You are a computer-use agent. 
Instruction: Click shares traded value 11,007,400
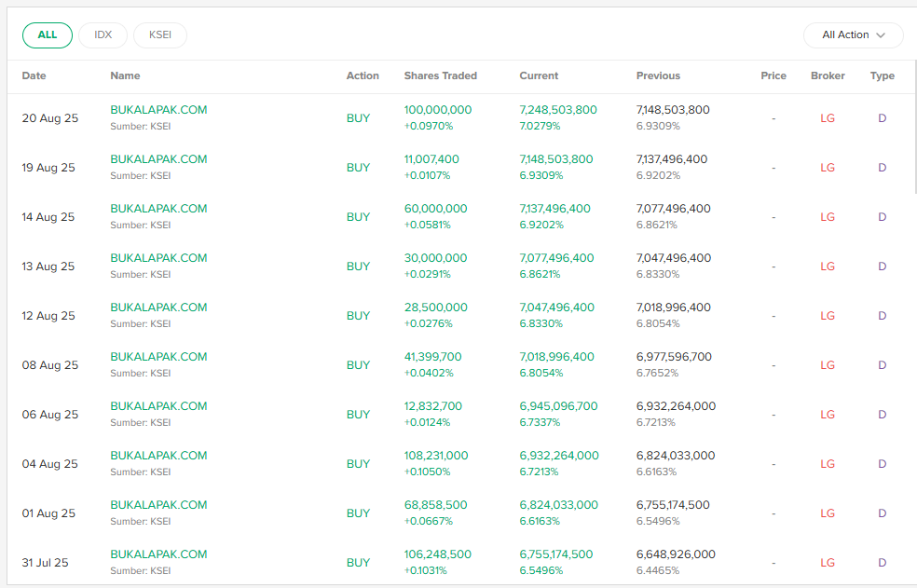tap(431, 159)
